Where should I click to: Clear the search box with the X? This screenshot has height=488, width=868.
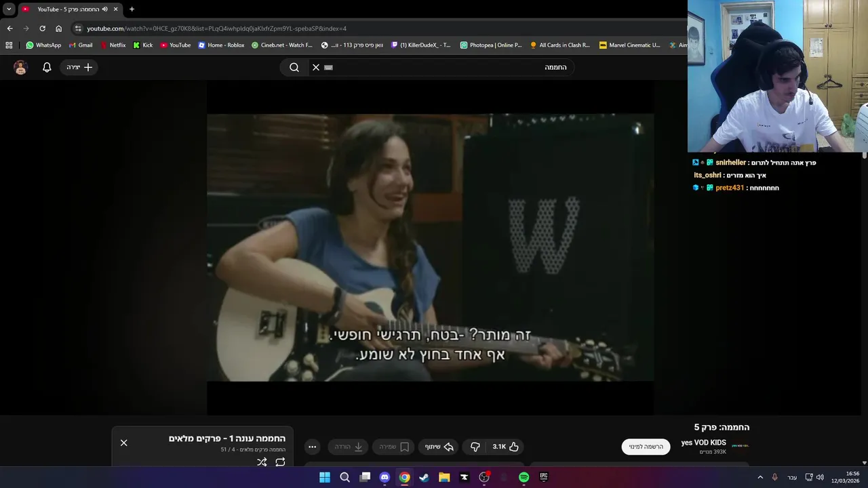point(316,67)
